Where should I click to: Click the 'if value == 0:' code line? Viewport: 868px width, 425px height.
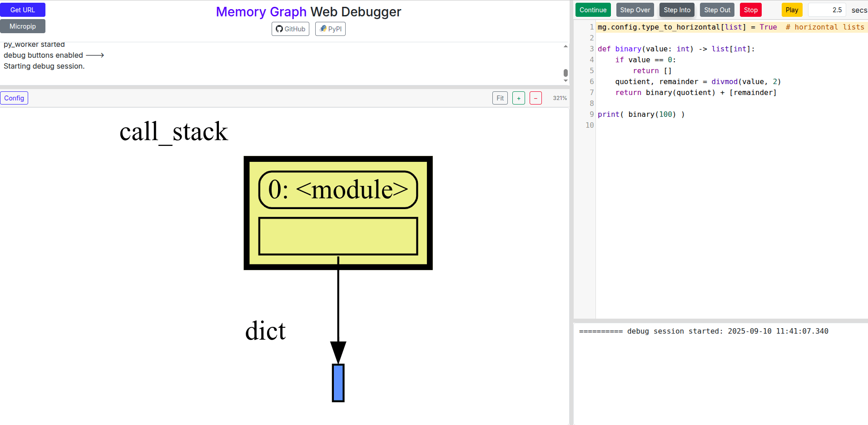tap(645, 60)
